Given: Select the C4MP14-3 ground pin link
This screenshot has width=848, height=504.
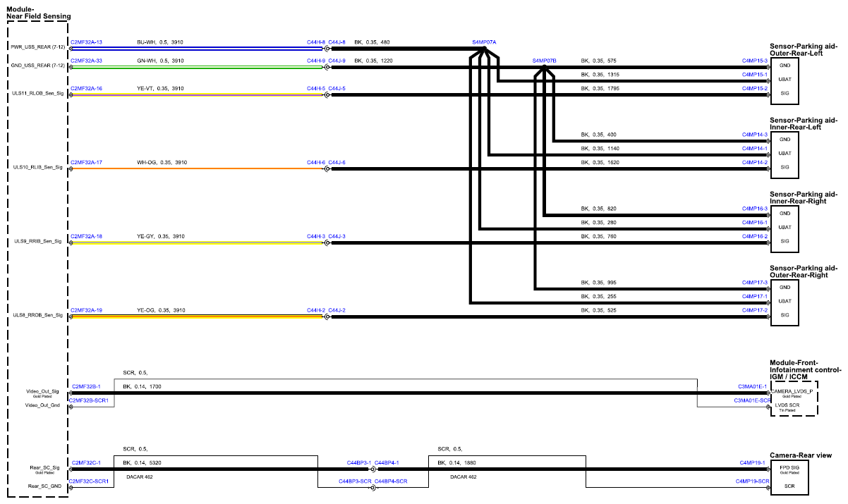Looking at the screenshot, I should point(755,134).
